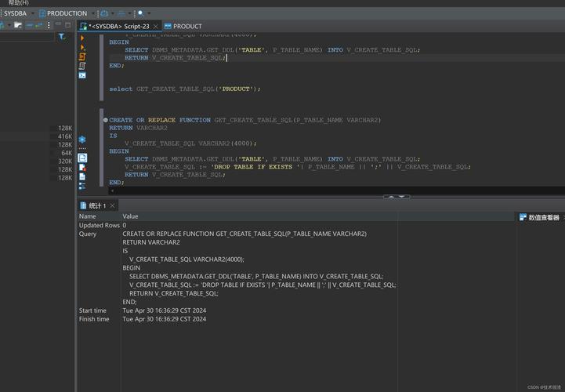Viewport: 565px width, 392px height.
Task: Open the SQL console terminal icon
Action: 82,75
